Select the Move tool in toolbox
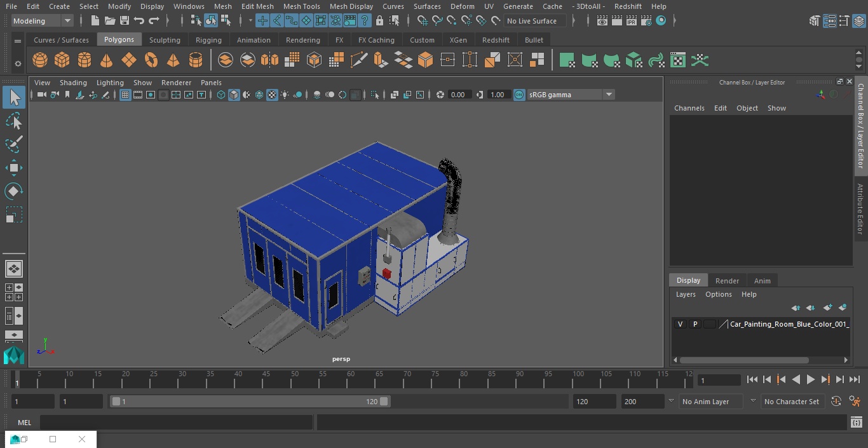868x448 pixels. pyautogui.click(x=13, y=168)
